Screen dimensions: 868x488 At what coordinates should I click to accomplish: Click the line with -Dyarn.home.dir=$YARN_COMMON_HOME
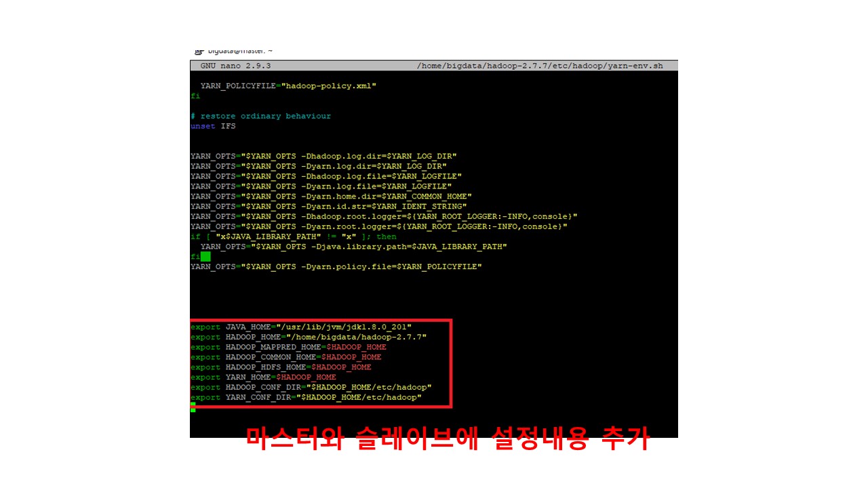[331, 197]
